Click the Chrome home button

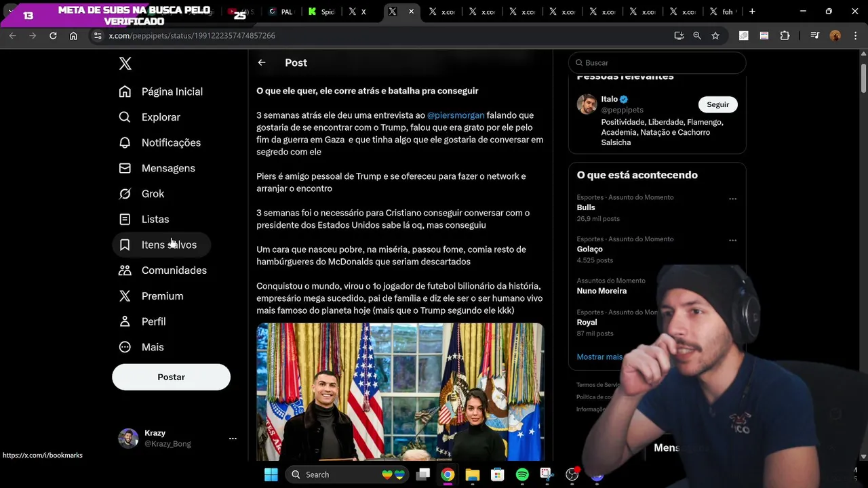click(73, 36)
